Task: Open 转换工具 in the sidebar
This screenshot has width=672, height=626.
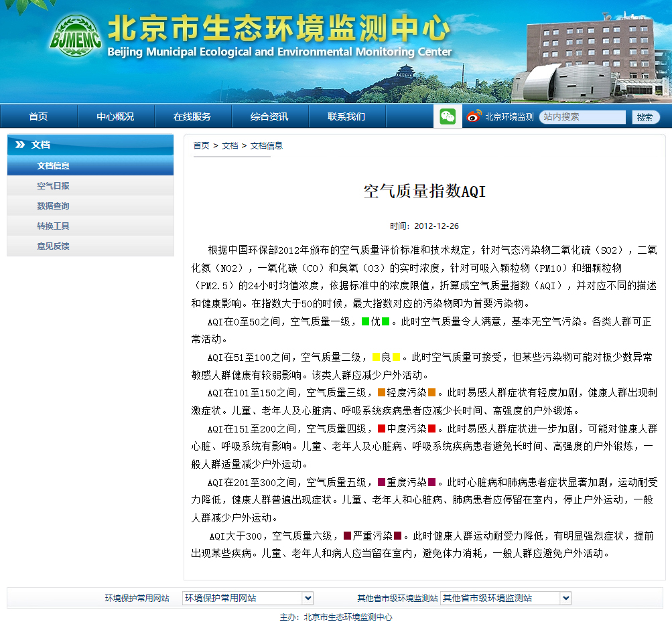Action: (x=53, y=226)
